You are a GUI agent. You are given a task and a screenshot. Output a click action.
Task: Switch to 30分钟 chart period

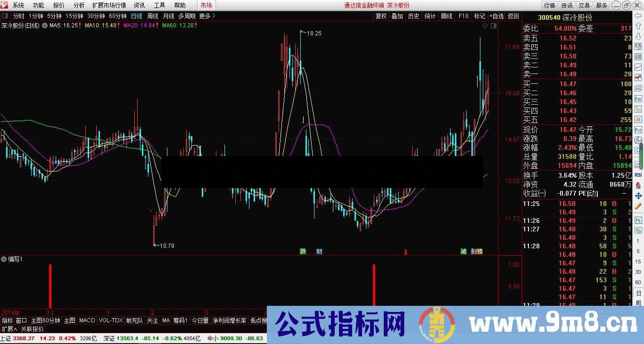(x=96, y=16)
